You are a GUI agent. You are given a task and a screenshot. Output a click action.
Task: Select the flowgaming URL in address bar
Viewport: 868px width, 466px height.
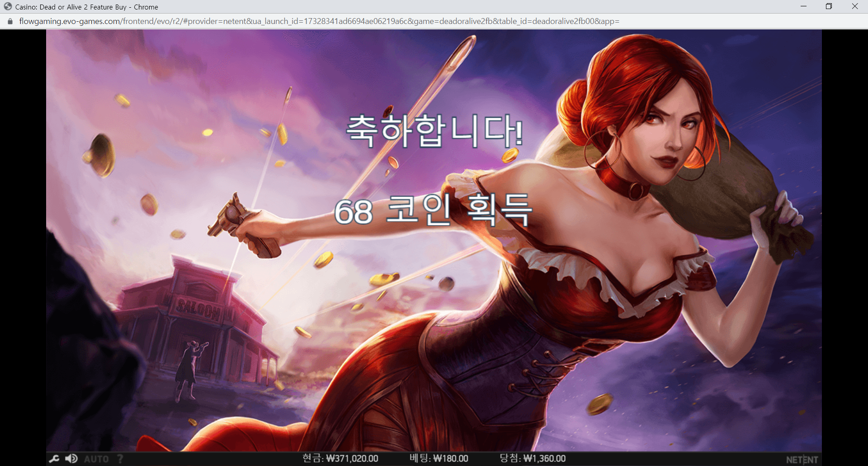tap(319, 21)
